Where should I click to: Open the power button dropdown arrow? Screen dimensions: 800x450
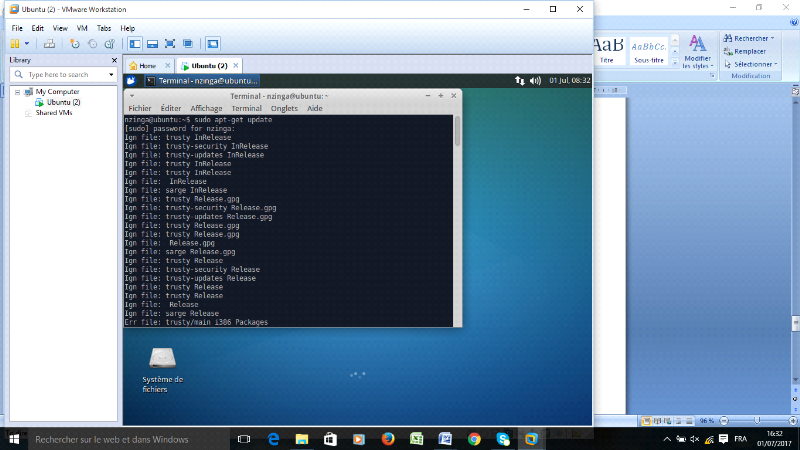pyautogui.click(x=29, y=43)
